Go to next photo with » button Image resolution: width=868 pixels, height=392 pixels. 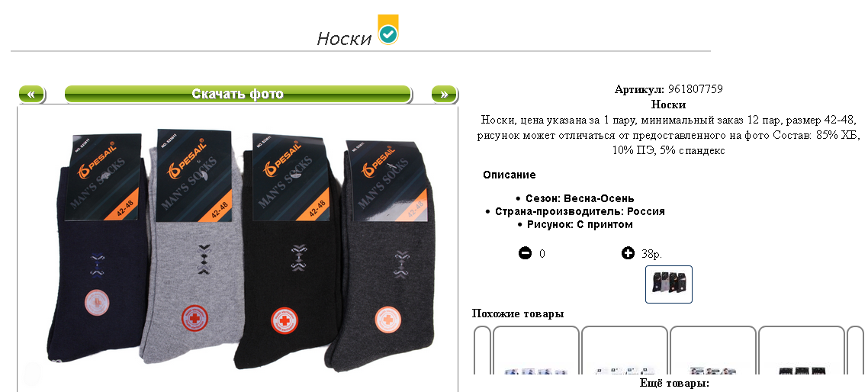[x=444, y=95]
